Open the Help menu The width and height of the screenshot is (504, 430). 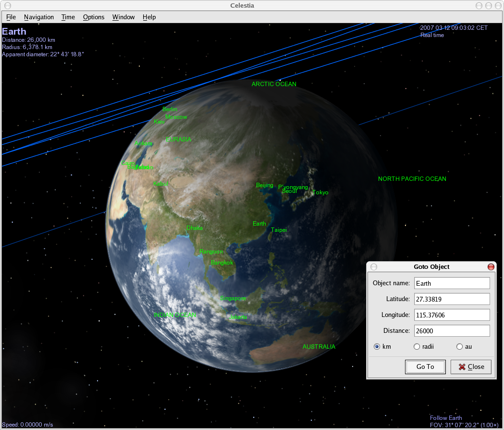(x=149, y=17)
